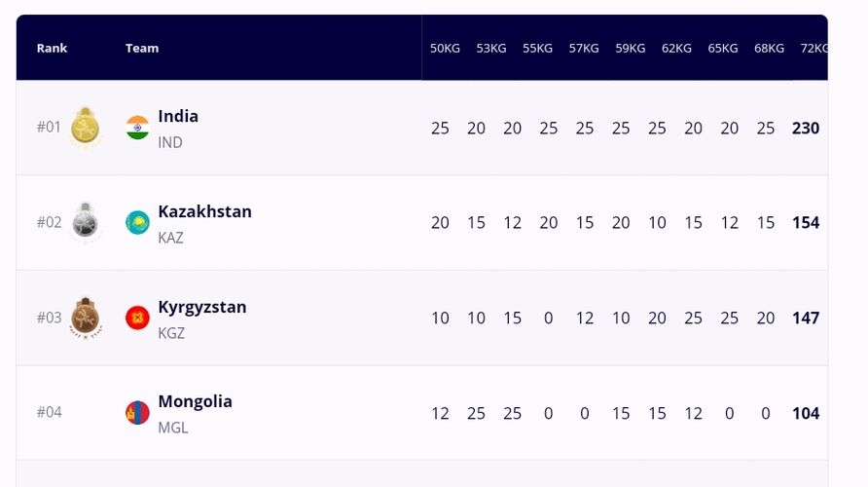Click the India flag icon

pos(137,128)
